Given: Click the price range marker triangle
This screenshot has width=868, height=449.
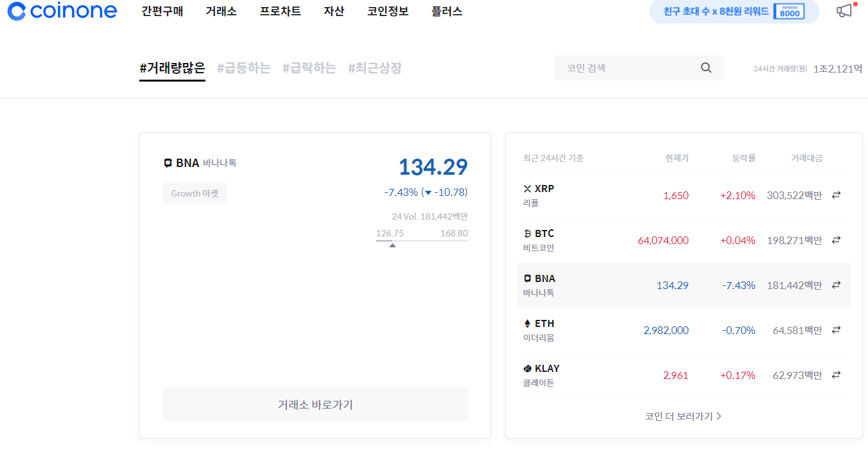Looking at the screenshot, I should (x=392, y=245).
